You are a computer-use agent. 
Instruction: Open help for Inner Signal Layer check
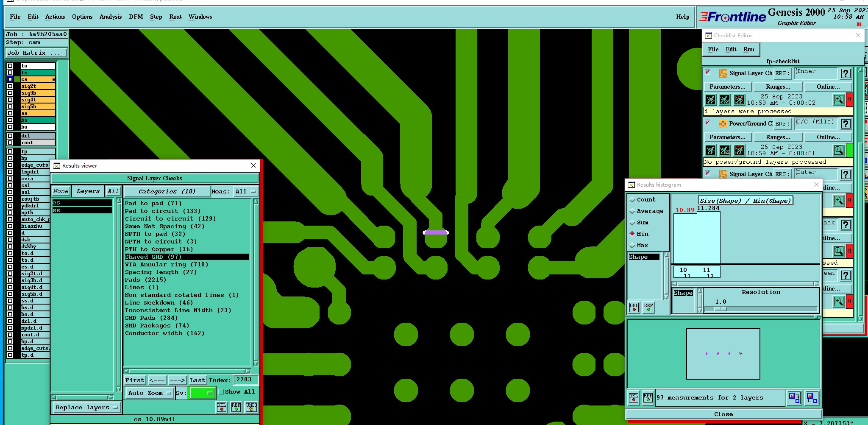[x=846, y=73]
